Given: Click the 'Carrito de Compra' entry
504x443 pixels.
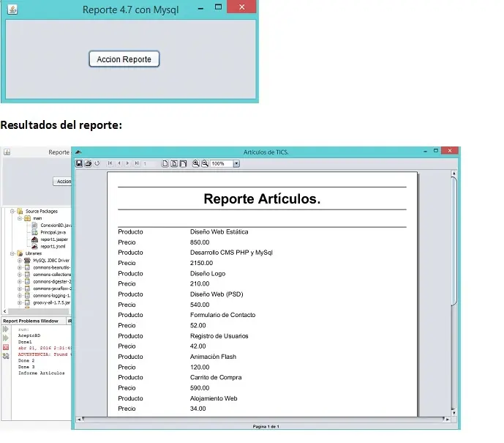Looking at the screenshot, I should [x=216, y=377].
